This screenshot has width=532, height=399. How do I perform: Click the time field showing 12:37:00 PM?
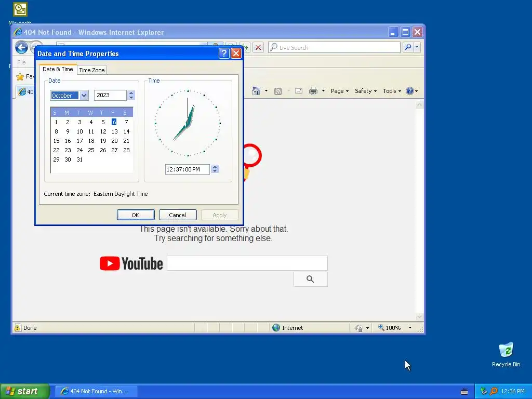187,169
